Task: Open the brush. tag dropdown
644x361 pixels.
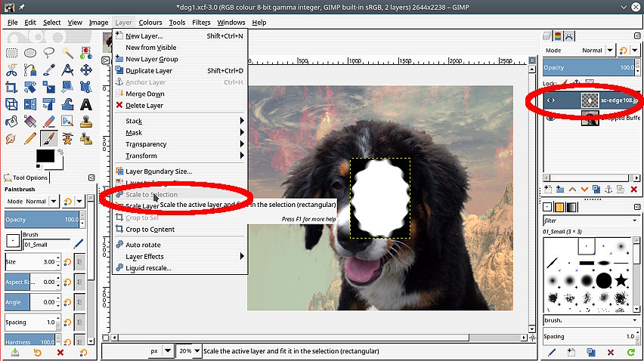Action: click(591, 320)
